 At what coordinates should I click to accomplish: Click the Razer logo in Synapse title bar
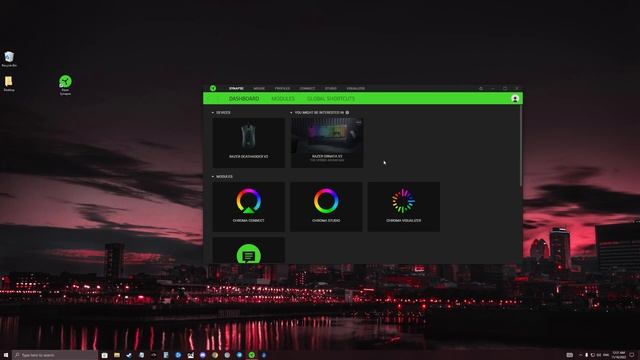213,88
